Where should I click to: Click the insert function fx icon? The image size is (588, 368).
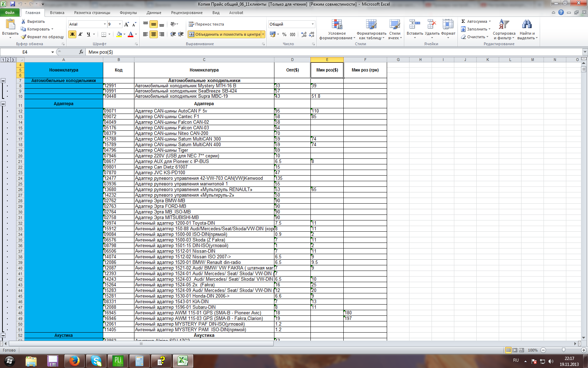pos(81,52)
